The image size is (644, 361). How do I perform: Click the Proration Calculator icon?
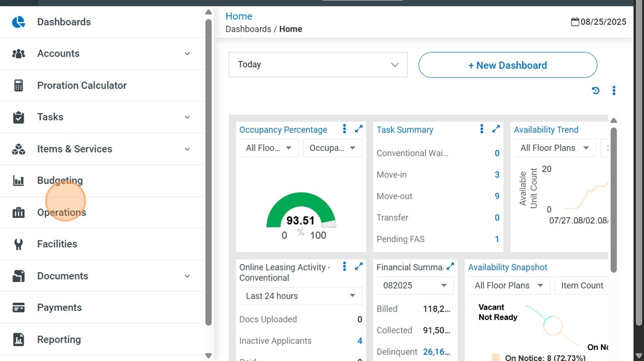[18, 85]
